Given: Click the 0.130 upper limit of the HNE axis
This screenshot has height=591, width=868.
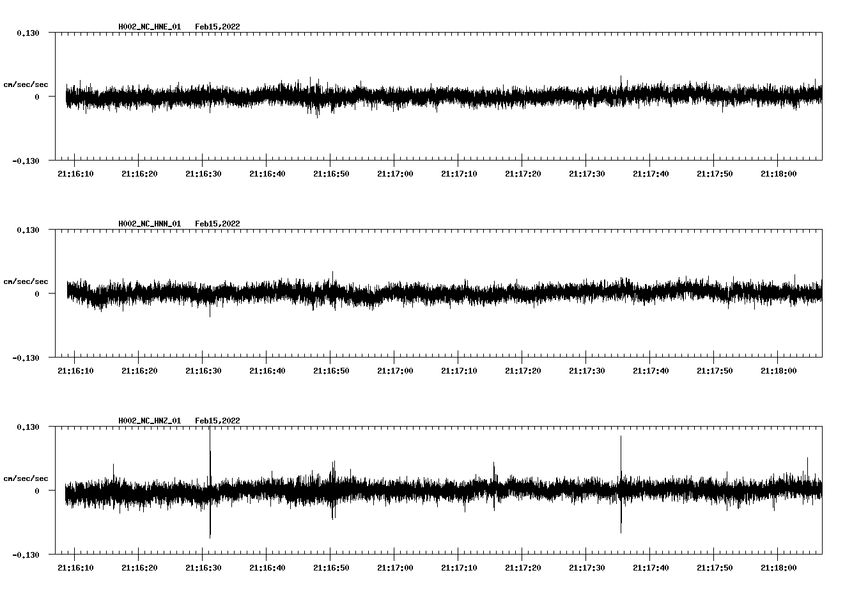Looking at the screenshot, I should point(28,33).
